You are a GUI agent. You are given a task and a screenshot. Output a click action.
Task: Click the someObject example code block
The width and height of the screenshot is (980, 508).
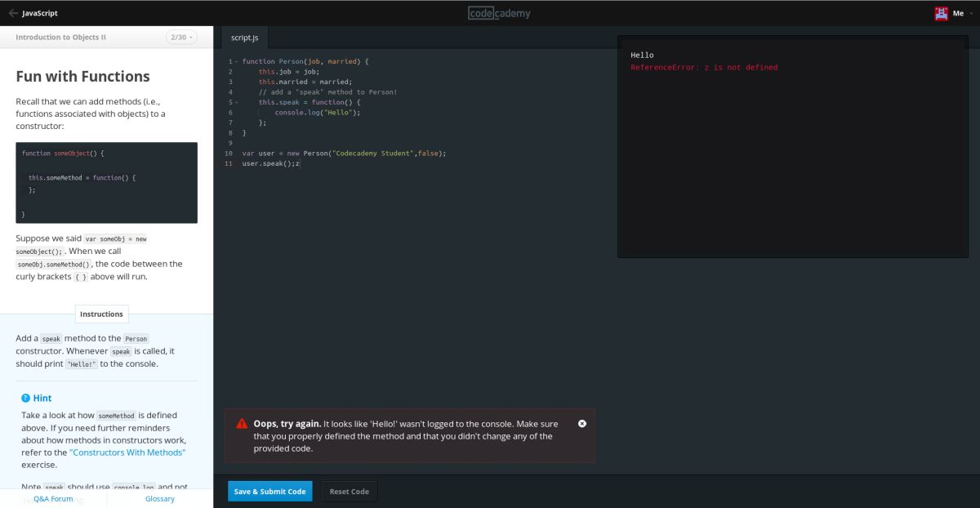click(106, 183)
